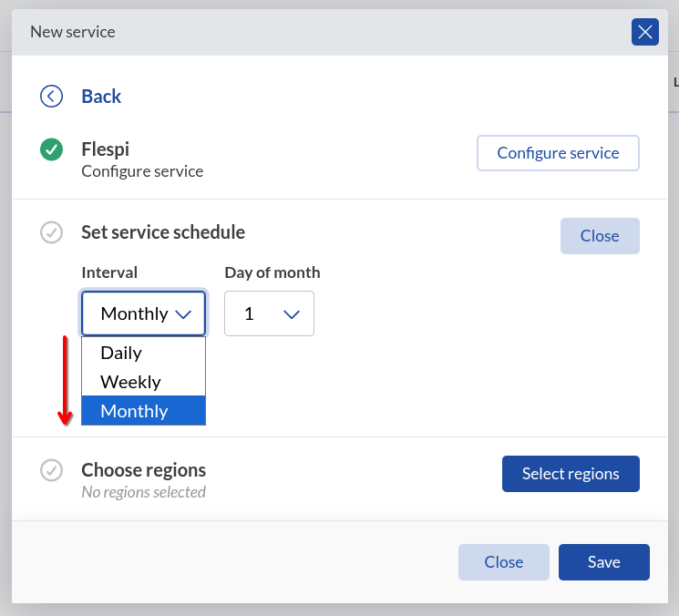Save the new service

[603, 562]
